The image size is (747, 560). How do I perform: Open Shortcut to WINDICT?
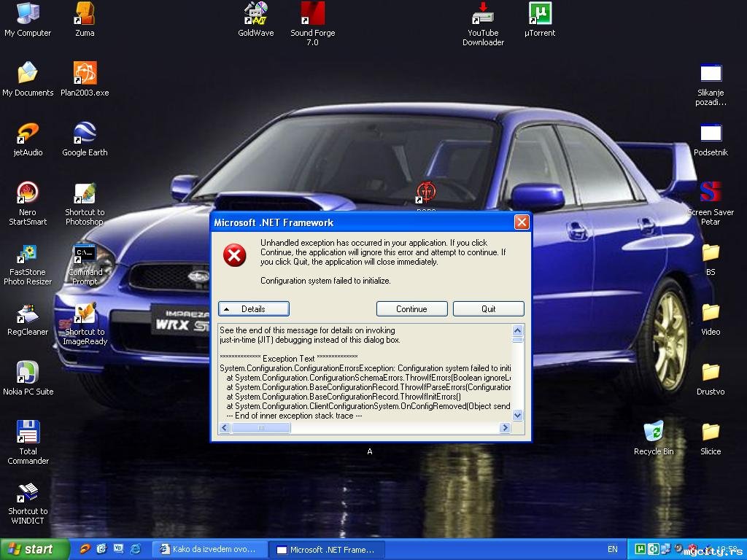coord(28,502)
